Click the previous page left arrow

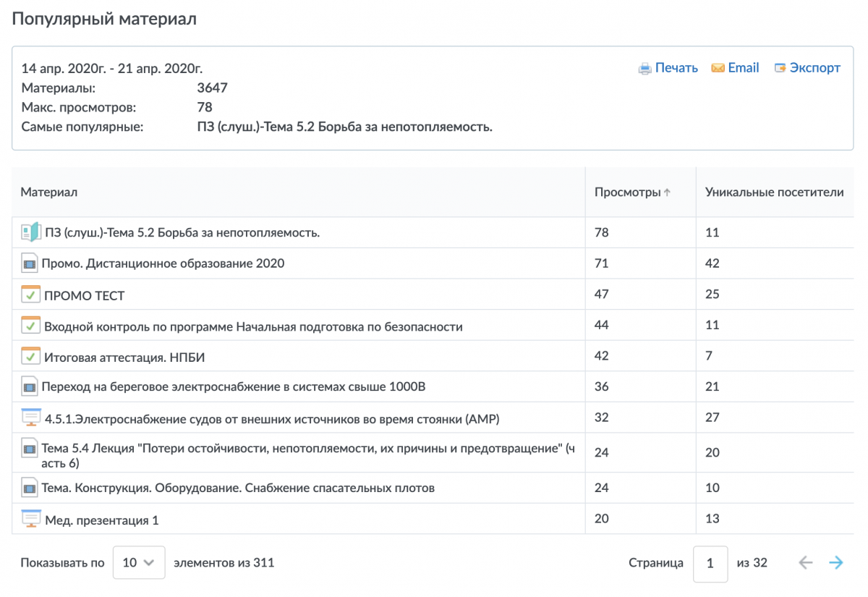(805, 563)
